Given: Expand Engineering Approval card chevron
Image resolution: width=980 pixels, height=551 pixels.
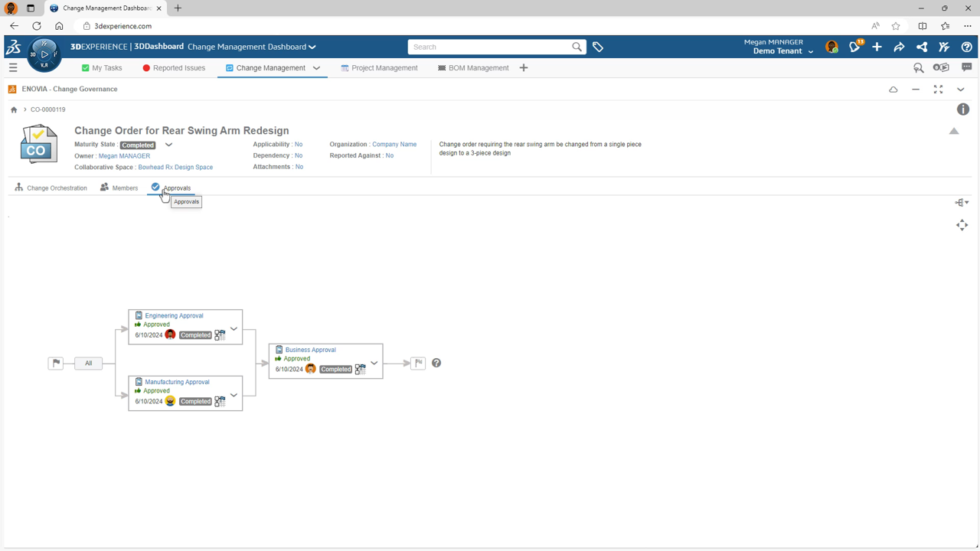Looking at the screenshot, I should click(x=234, y=329).
